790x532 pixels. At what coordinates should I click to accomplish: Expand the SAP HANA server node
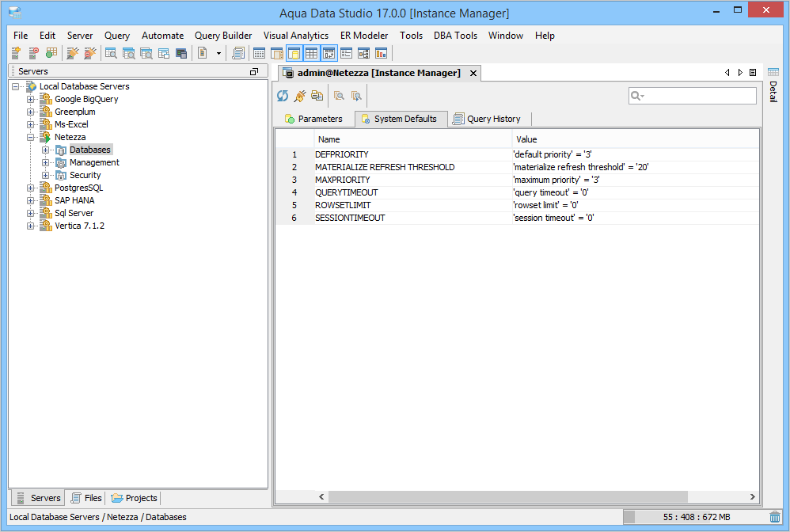pos(31,200)
